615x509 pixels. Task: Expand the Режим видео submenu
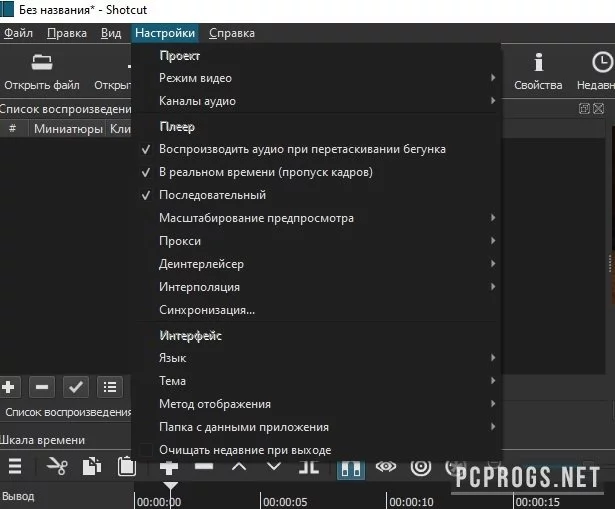click(317, 78)
